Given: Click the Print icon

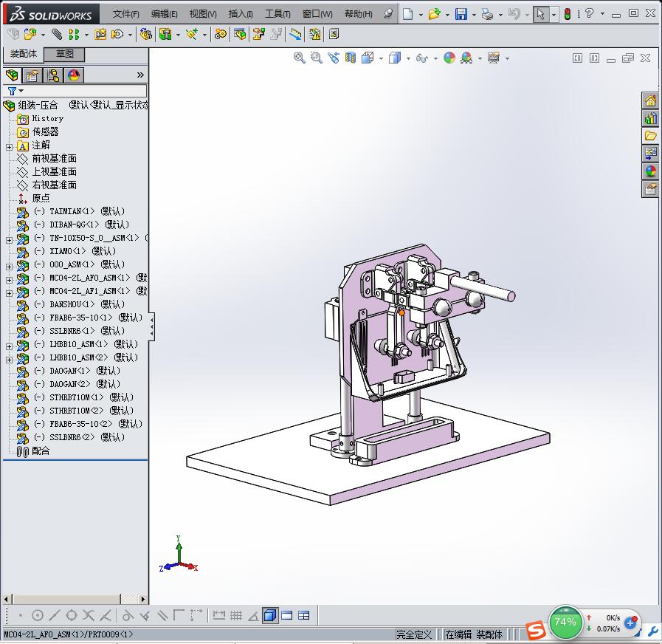Looking at the screenshot, I should 487,14.
